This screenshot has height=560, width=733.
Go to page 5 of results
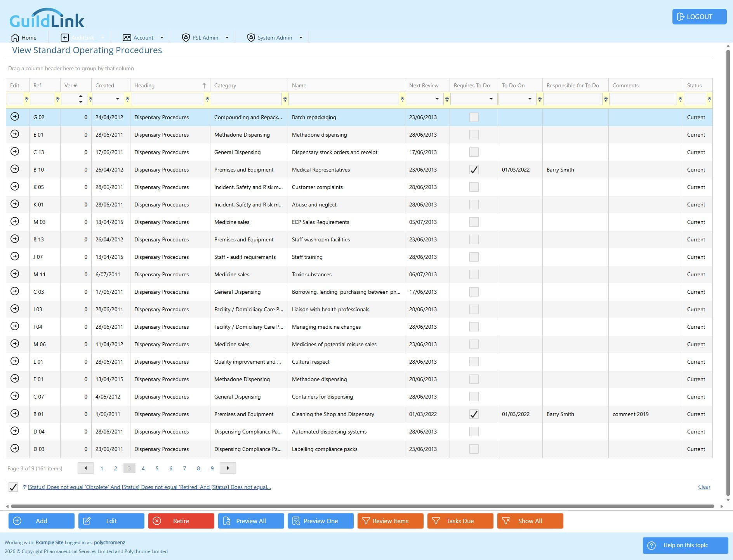click(x=157, y=468)
